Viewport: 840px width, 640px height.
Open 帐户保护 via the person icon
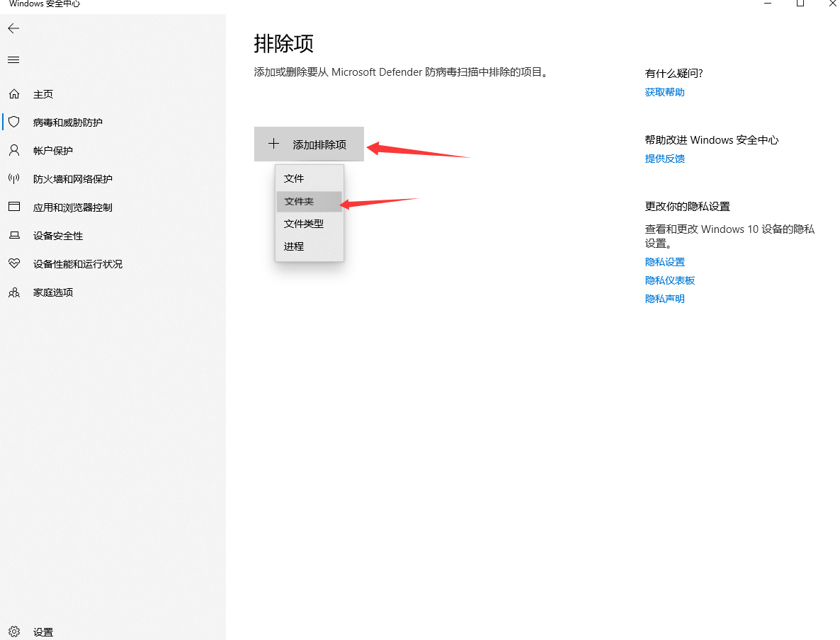[x=13, y=151]
